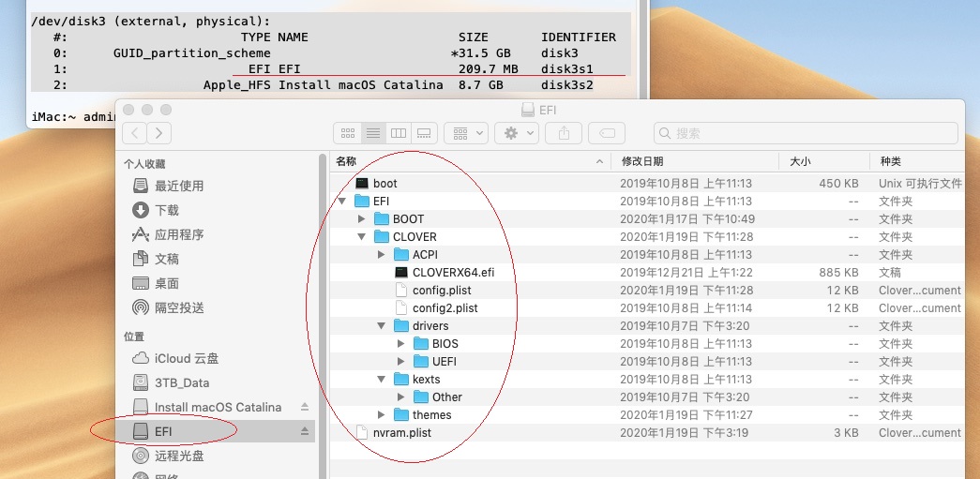Expand the UEFI folder disclosure triangle
Viewport: 980px width, 479px height.
pos(401,362)
